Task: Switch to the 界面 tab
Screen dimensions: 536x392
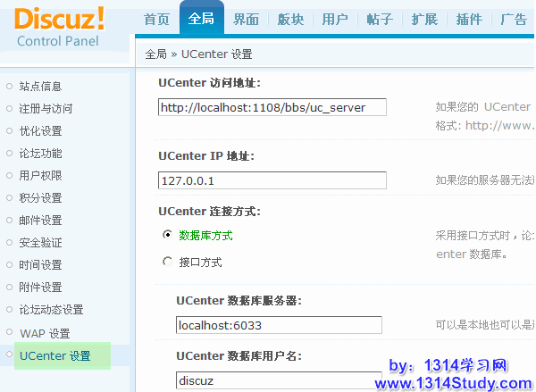Action: coord(247,20)
